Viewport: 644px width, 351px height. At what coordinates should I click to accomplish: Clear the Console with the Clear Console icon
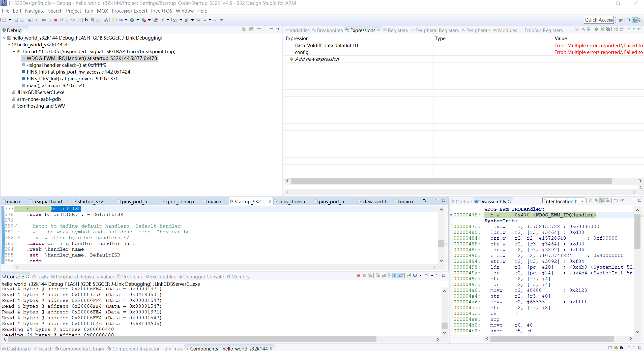[378, 275]
